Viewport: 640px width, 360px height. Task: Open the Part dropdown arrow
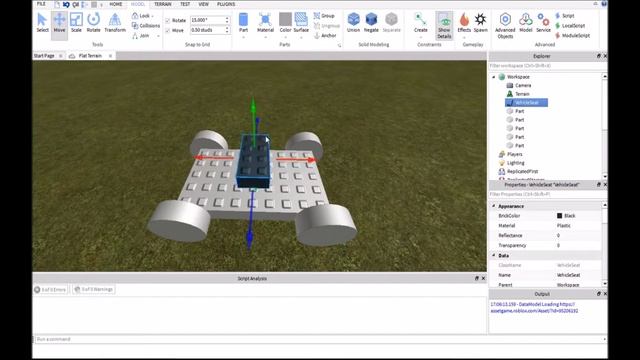click(x=243, y=38)
